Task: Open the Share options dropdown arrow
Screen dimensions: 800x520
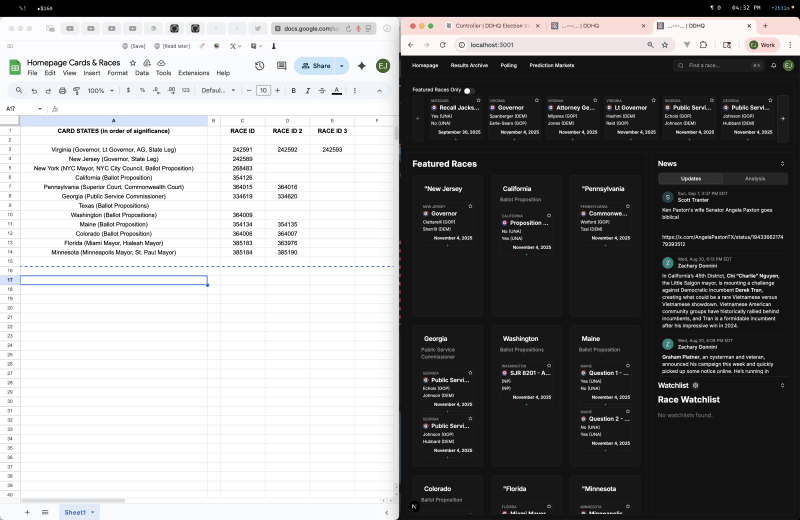Action: pos(342,66)
